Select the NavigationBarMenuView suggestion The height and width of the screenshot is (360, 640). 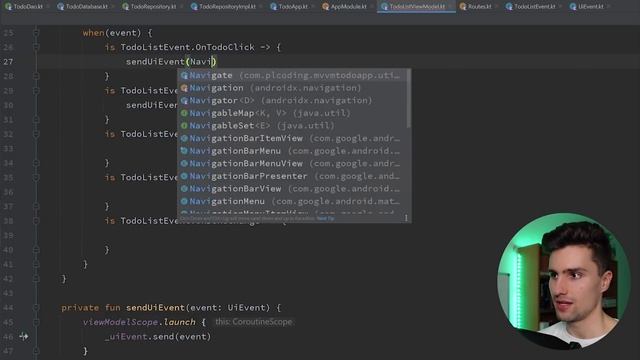[292, 164]
